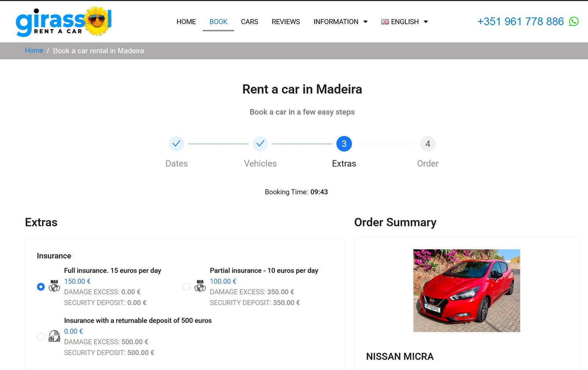Click the step 4 Order circle
588x370 pixels.
coord(428,144)
